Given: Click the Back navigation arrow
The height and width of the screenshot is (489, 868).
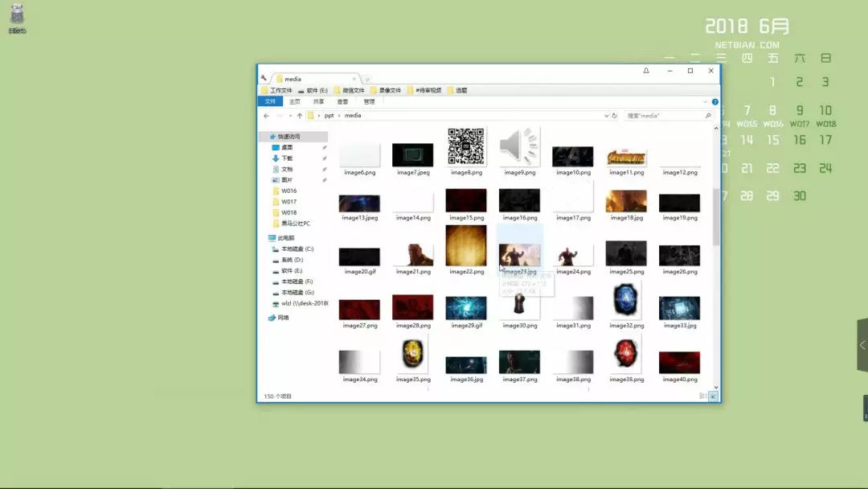Looking at the screenshot, I should click(x=266, y=116).
